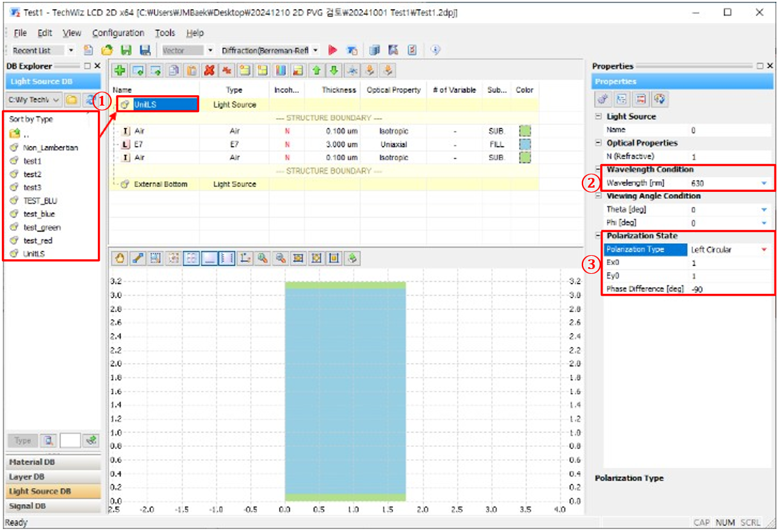Image resolution: width=780 pixels, height=532 pixels.
Task: Select test_green in the light source list
Action: point(42,227)
